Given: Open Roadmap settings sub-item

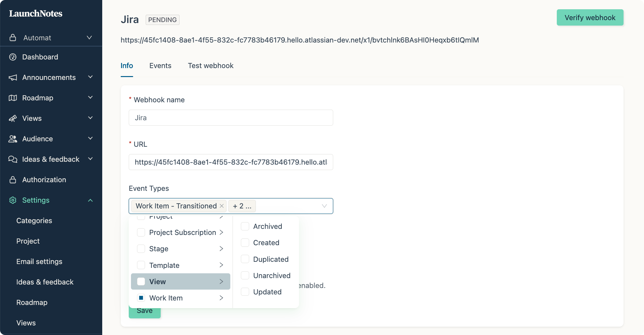Looking at the screenshot, I should pyautogui.click(x=32, y=302).
